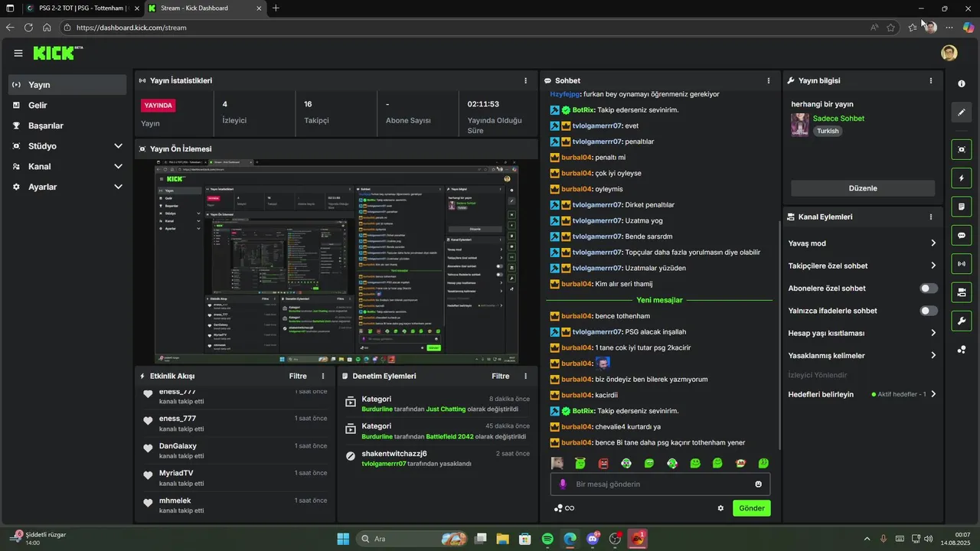Image resolution: width=980 pixels, height=551 pixels.
Task: Click the DanGalaxy follower entry
Action: click(236, 451)
